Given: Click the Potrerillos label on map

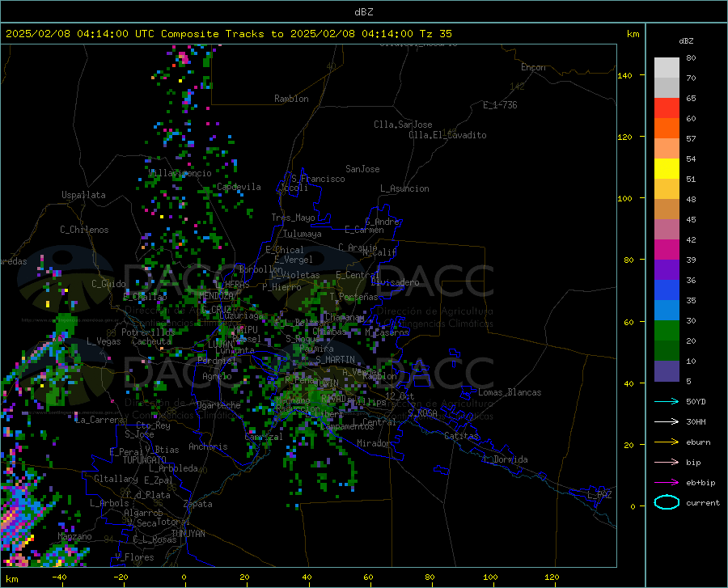Looking at the screenshot, I should (148, 332).
